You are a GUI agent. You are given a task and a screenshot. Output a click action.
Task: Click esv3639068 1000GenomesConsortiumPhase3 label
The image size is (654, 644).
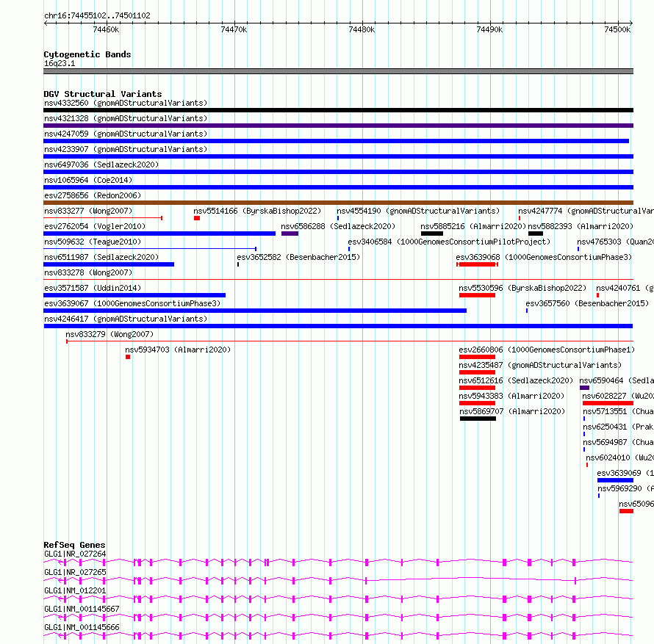[x=544, y=257]
